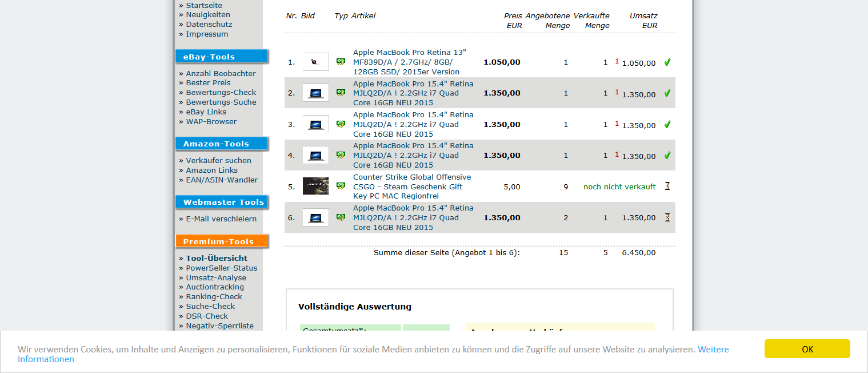Image resolution: width=868 pixels, height=373 pixels.
Task: Open Bewertungs-Check tool
Action: tap(221, 93)
